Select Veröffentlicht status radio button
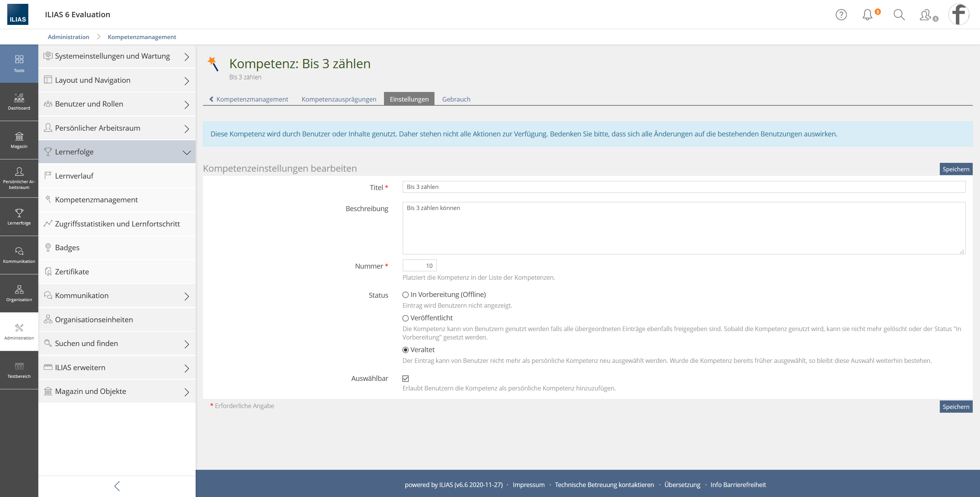 405,318
